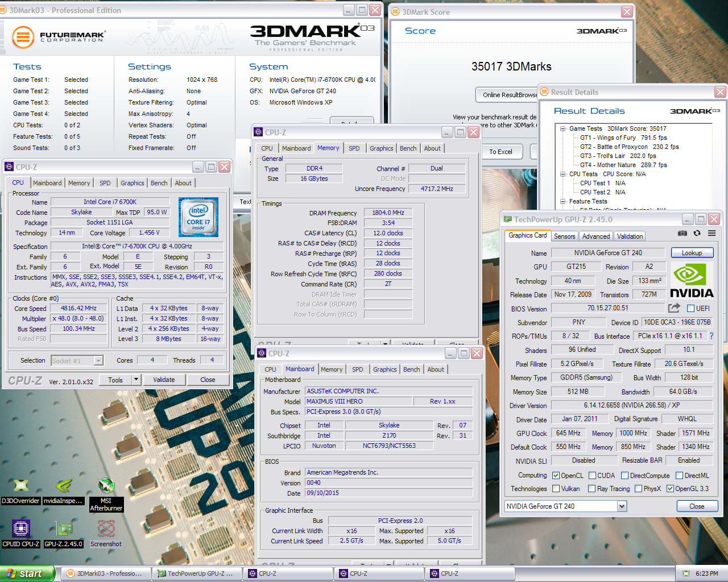Click the BIOS version share/export icon
728x582 pixels.
tap(674, 308)
